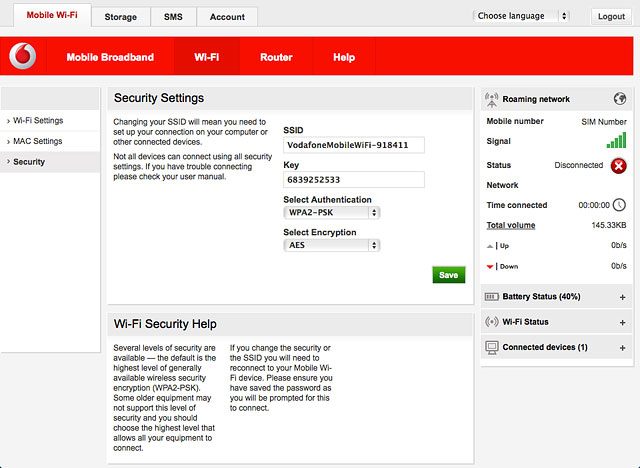Click the Up speed 0b/s value

pos(618,245)
